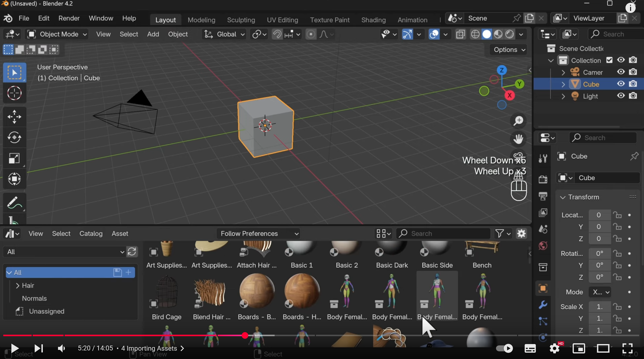Uncheck the Collection exclude checkbox

(x=609, y=60)
